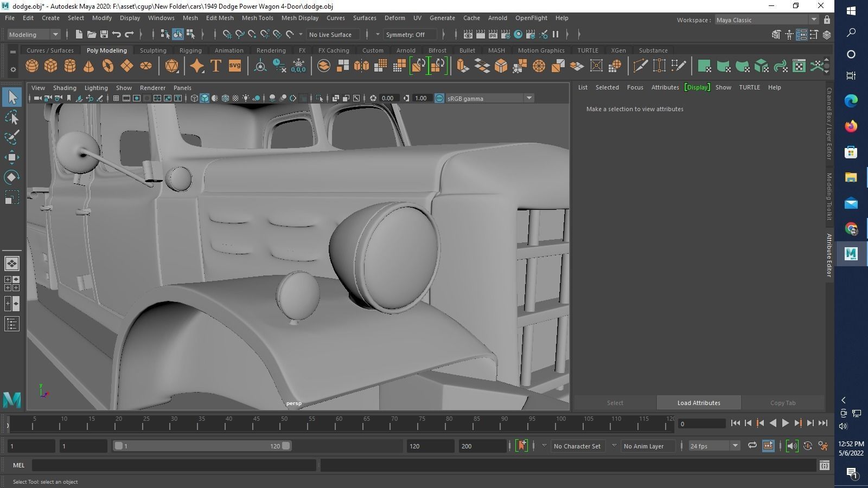This screenshot has height=488, width=868.
Task: Activate the Rotate tool in the toolbox
Action: click(x=12, y=177)
